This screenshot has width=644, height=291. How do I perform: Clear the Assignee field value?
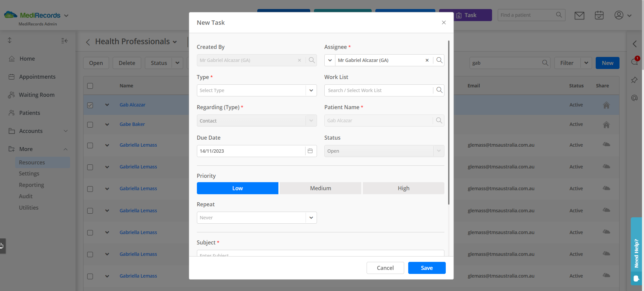pos(427,60)
